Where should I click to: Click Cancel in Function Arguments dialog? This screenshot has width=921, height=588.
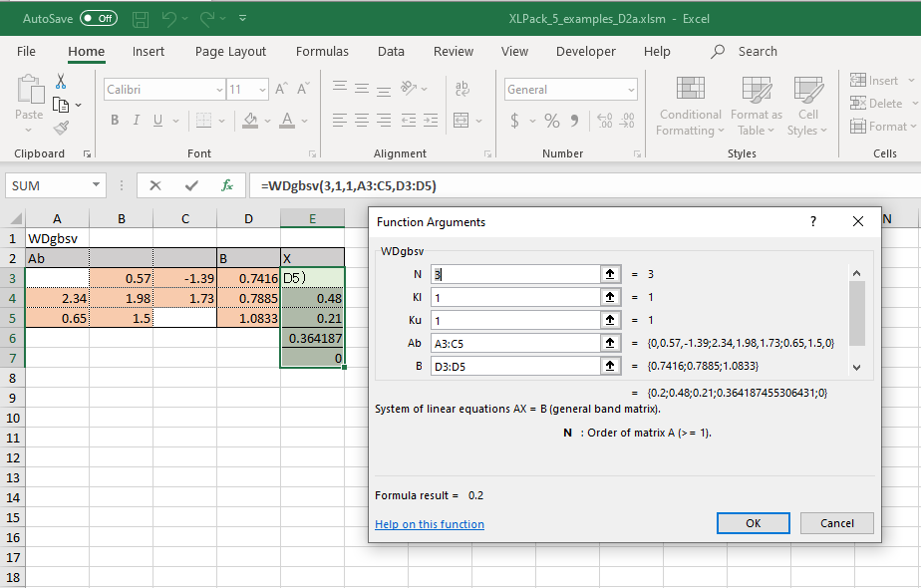[837, 523]
